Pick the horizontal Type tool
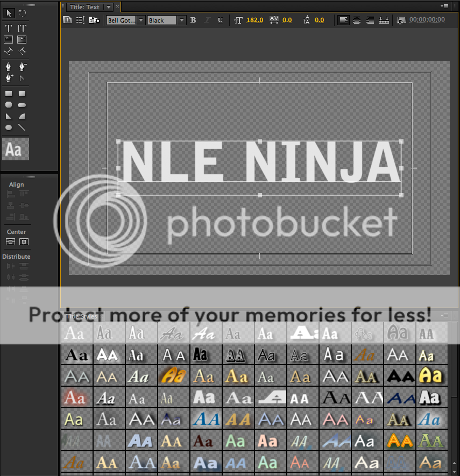 (x=9, y=28)
